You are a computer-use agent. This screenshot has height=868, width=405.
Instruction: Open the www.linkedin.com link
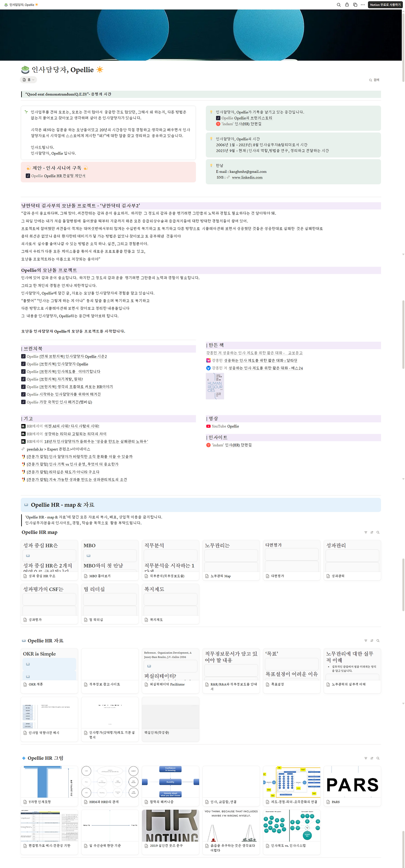coord(247,178)
